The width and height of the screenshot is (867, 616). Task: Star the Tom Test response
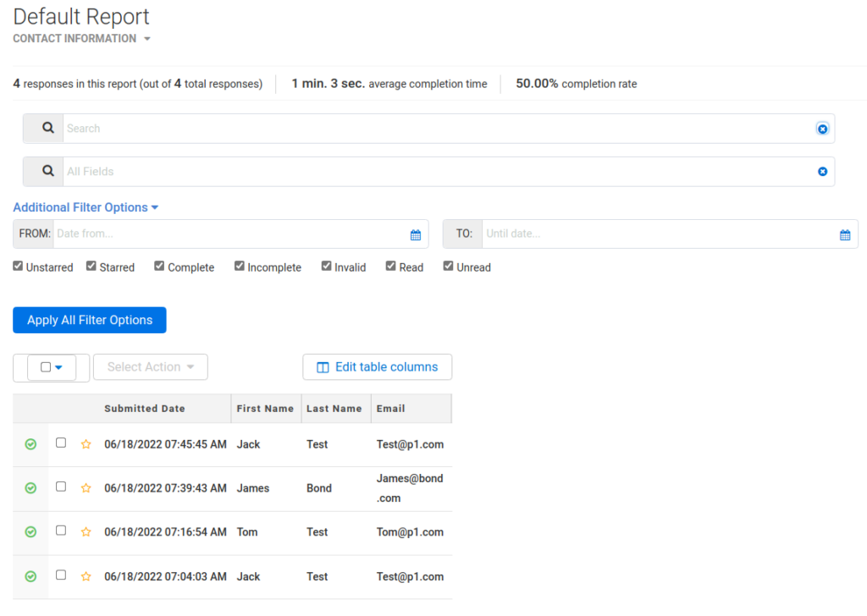coord(86,532)
